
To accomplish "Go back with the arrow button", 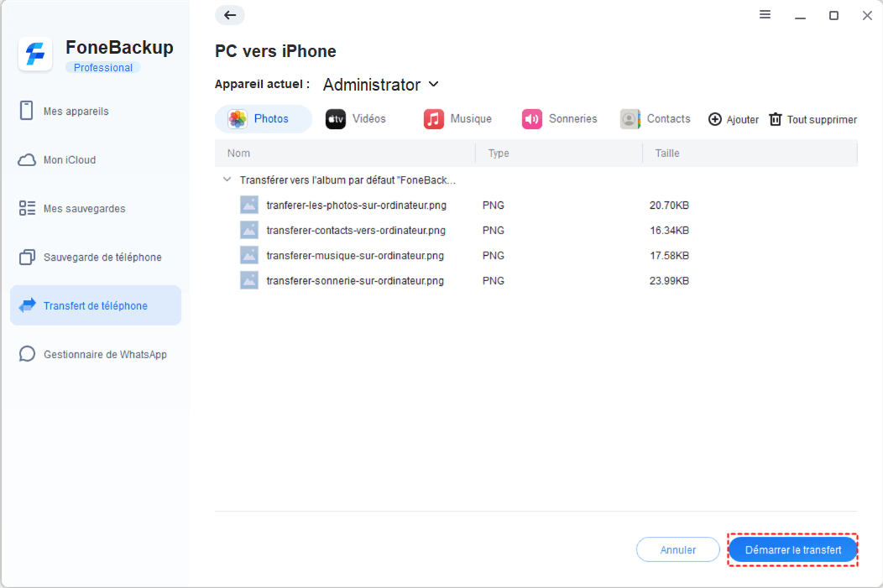I will tap(230, 15).
